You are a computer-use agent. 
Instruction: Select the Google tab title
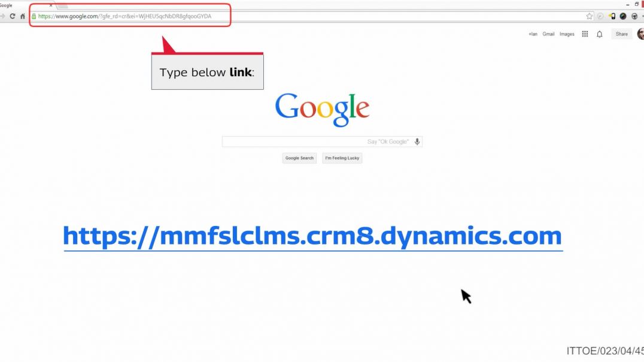tap(6, 5)
